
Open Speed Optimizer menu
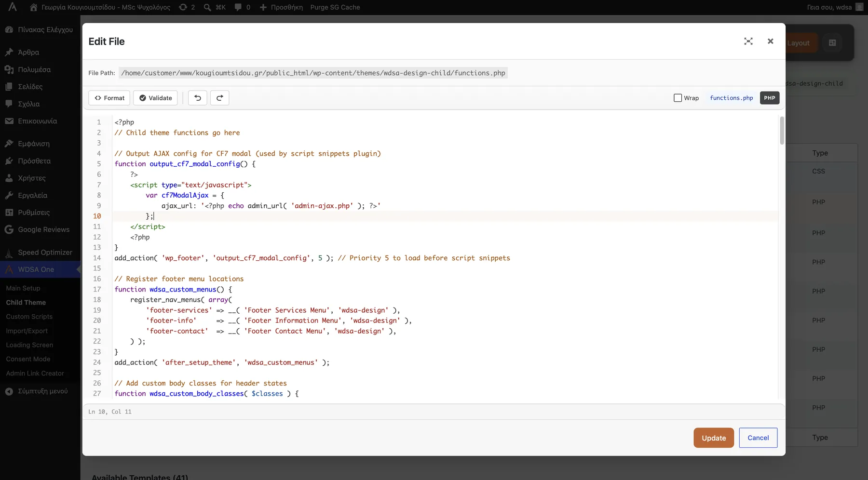pos(40,252)
